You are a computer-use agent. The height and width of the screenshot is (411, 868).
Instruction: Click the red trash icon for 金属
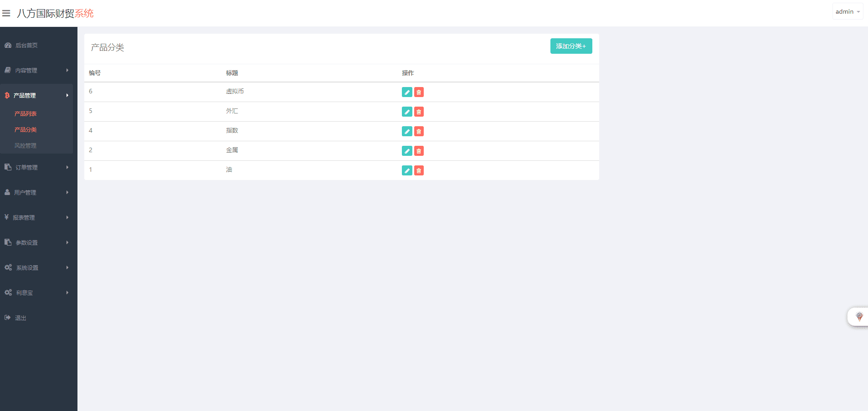[419, 151]
